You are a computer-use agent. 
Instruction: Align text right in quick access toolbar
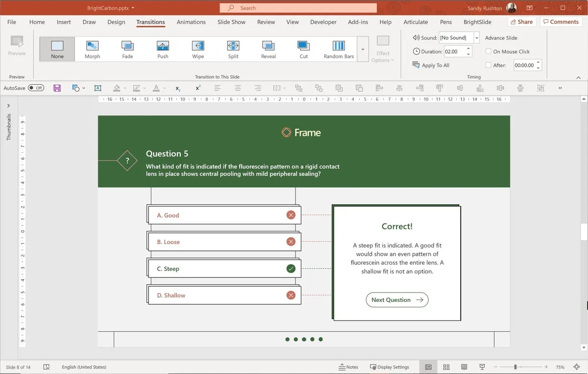coord(258,88)
